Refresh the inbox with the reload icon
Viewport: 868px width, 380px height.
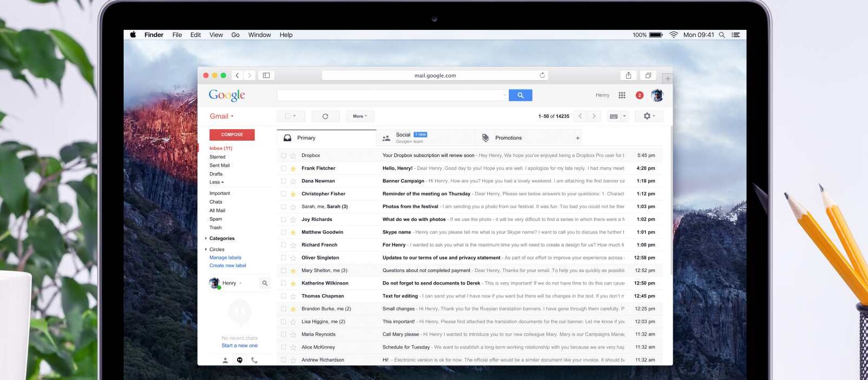tap(325, 116)
